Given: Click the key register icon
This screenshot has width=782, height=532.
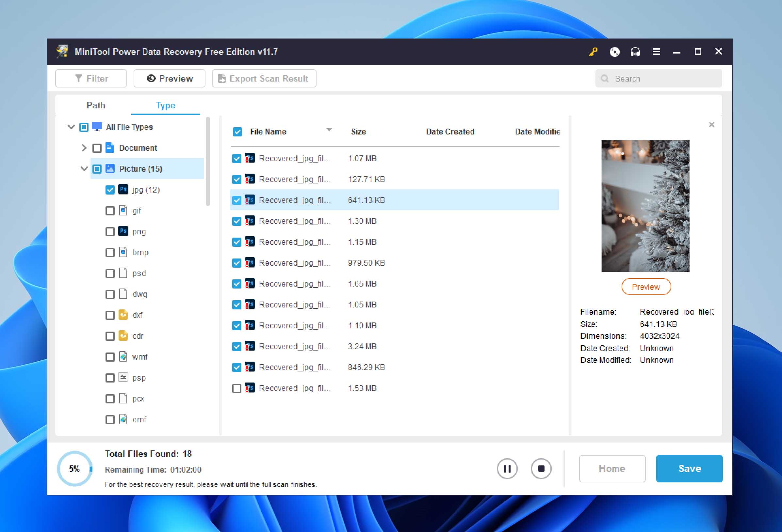Looking at the screenshot, I should (593, 52).
